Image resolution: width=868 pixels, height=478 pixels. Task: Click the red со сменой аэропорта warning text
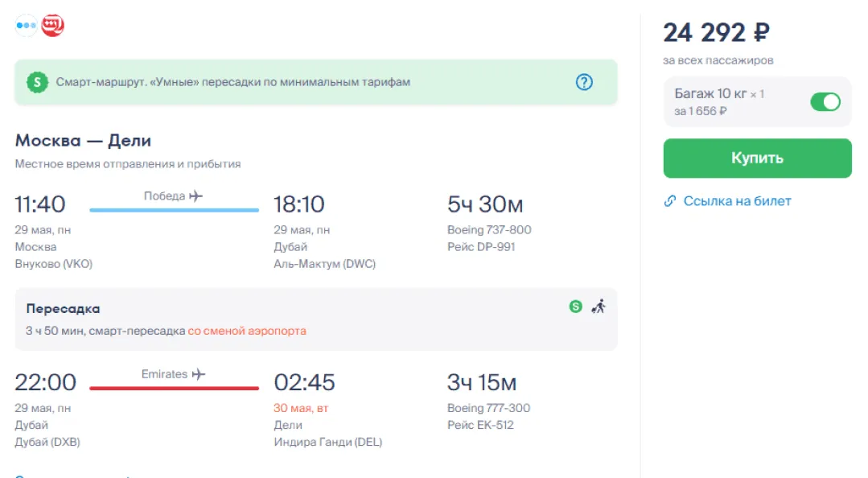tap(246, 331)
